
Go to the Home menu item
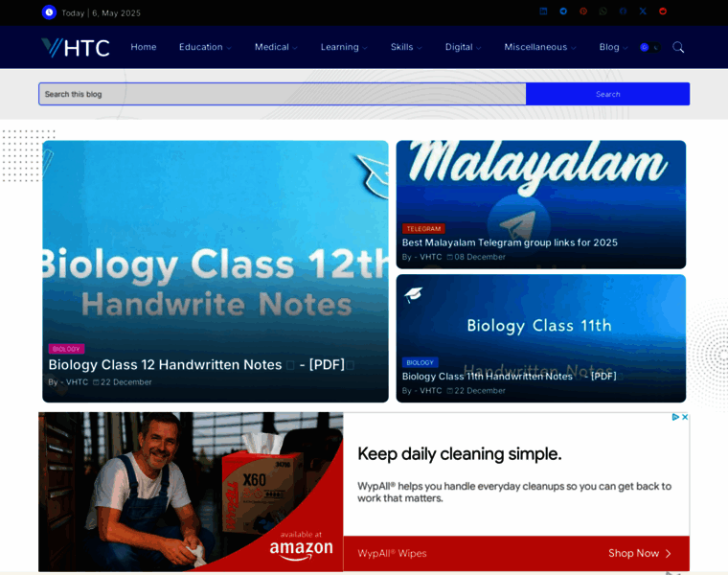click(x=144, y=47)
